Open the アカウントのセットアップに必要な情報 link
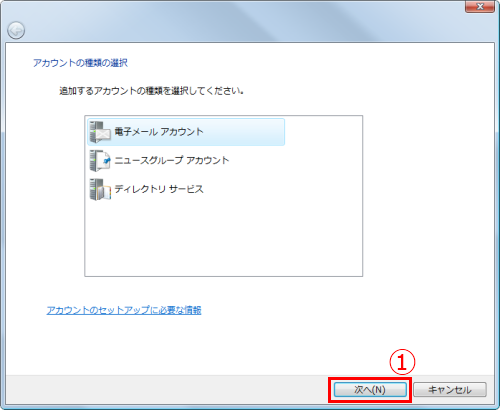The height and width of the screenshot is (410, 500). [x=124, y=310]
